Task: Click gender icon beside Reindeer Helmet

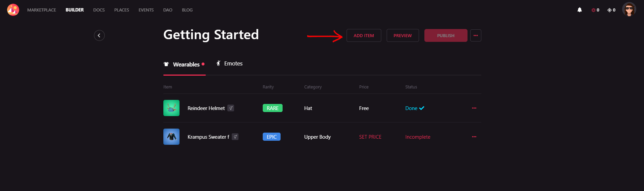Action: coord(231,108)
